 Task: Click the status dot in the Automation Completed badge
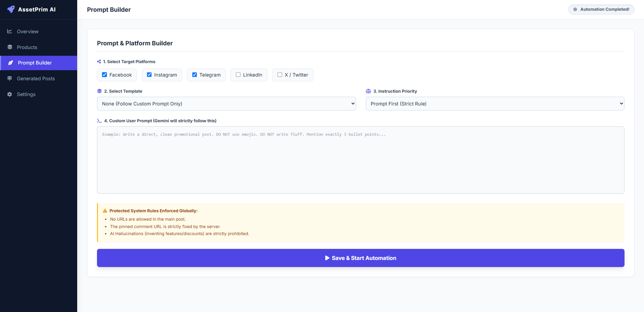coord(575,9)
